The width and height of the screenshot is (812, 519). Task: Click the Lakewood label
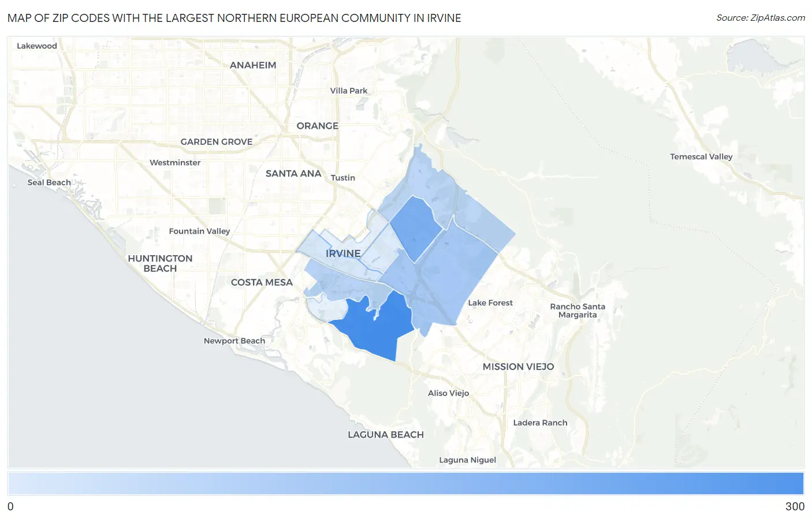37,46
